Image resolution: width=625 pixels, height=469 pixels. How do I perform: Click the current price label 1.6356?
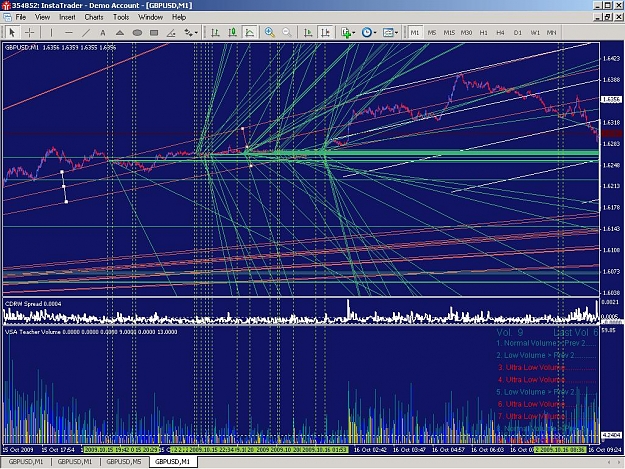click(611, 99)
